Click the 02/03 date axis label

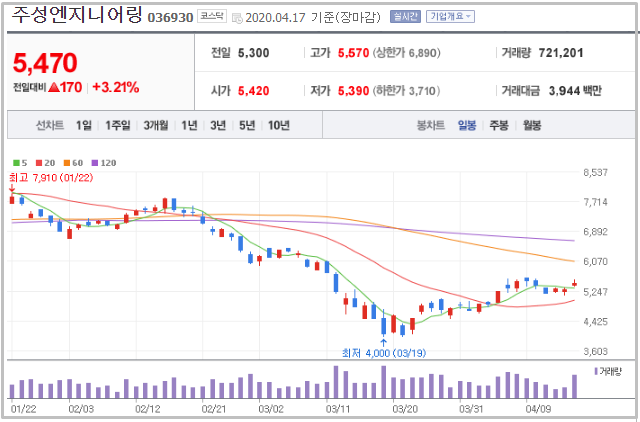(81, 409)
